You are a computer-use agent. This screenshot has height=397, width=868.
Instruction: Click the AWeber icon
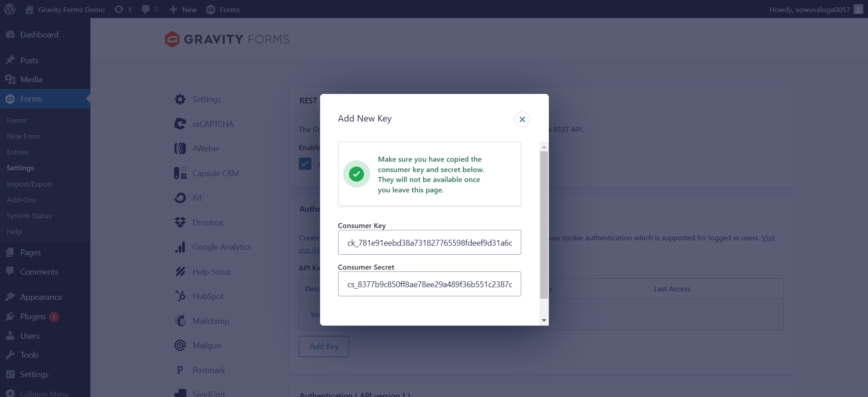point(180,149)
